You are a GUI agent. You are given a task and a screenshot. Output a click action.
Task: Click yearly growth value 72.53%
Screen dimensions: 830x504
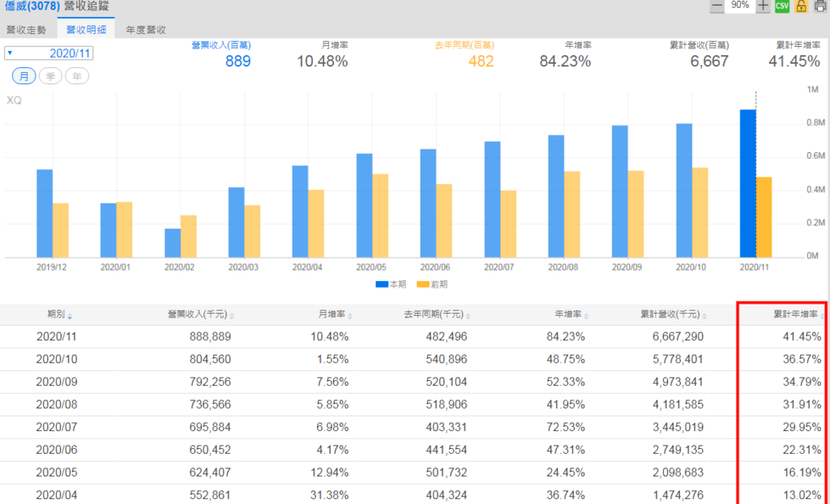point(566,427)
